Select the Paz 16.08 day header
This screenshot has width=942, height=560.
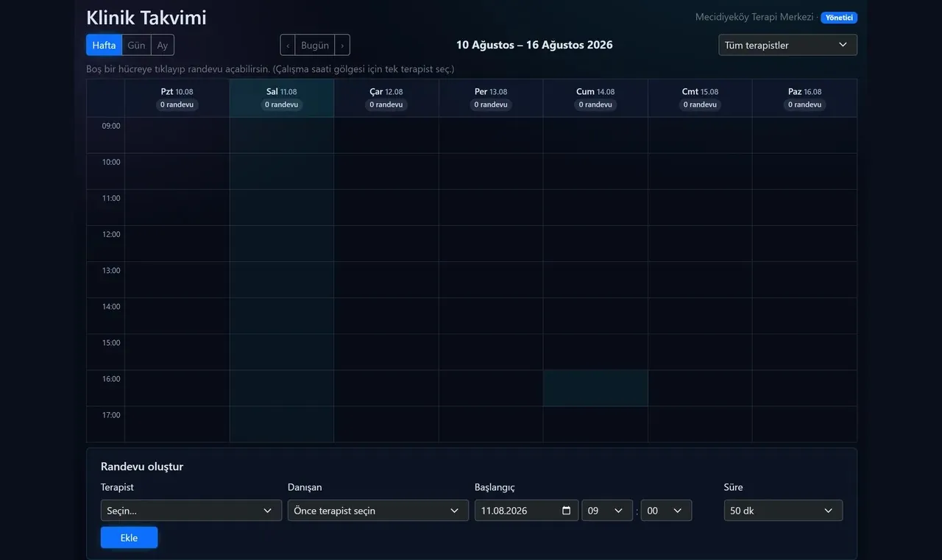804,98
